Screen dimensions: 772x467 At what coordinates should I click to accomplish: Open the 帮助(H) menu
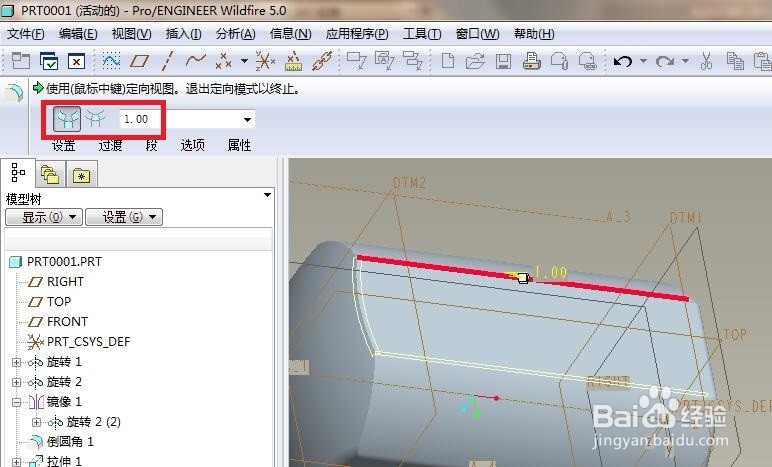click(534, 34)
